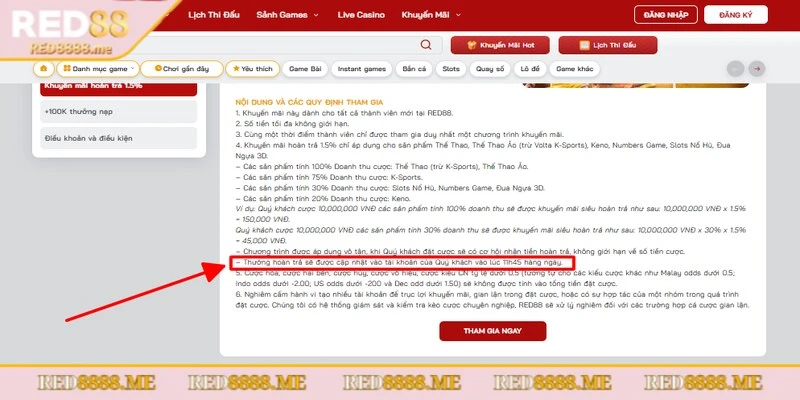Viewport: 800px width, 400px height.
Task: Select Lô đề category
Action: coord(530,69)
